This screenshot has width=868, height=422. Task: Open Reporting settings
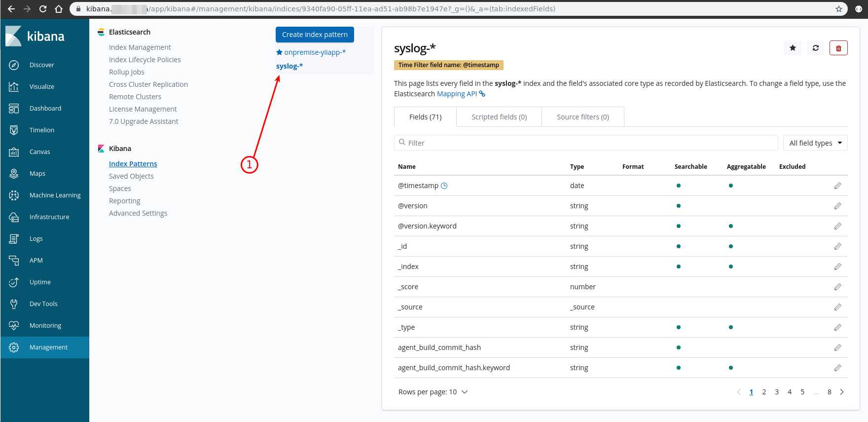click(125, 201)
